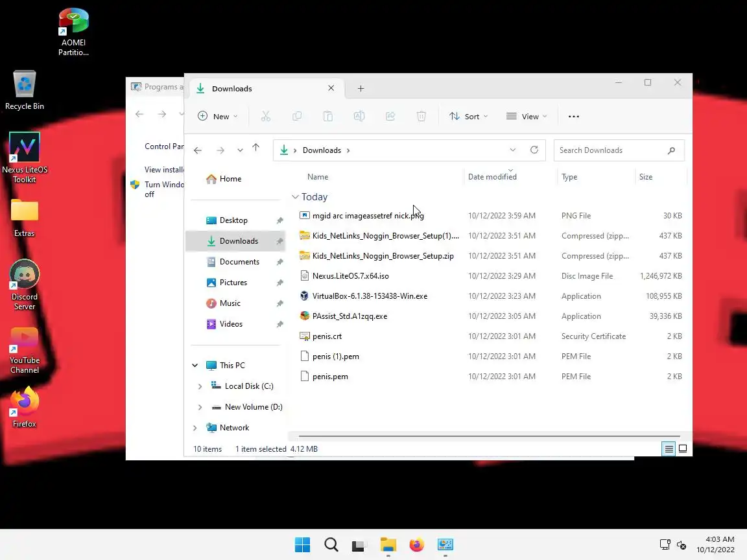Click the horizontal scrollbar in file list

point(490,436)
